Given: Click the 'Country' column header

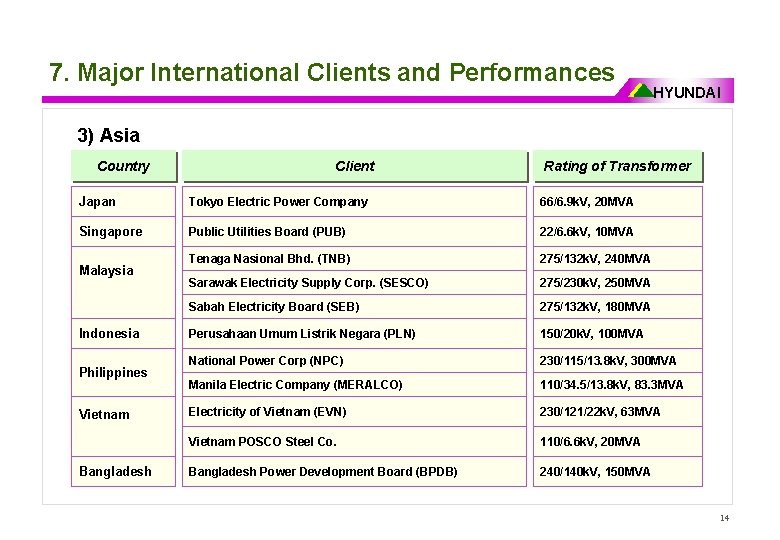Looking at the screenshot, I should point(124,166).
